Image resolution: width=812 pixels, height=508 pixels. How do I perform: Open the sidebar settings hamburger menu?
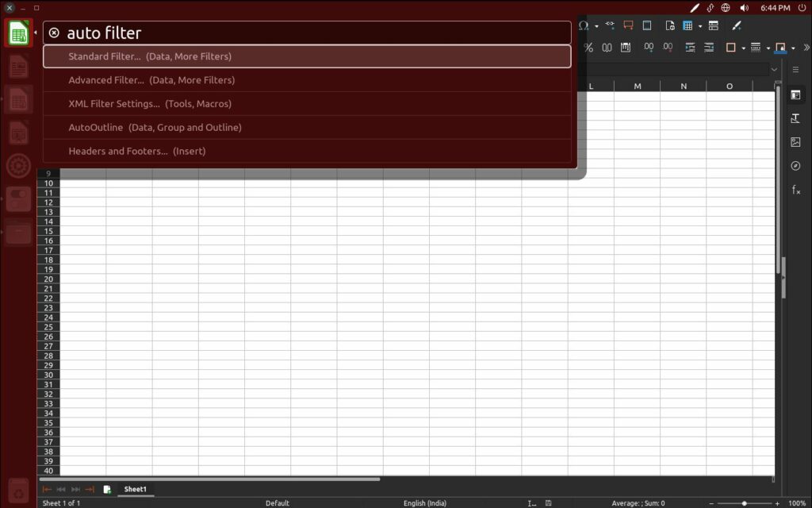click(x=796, y=70)
